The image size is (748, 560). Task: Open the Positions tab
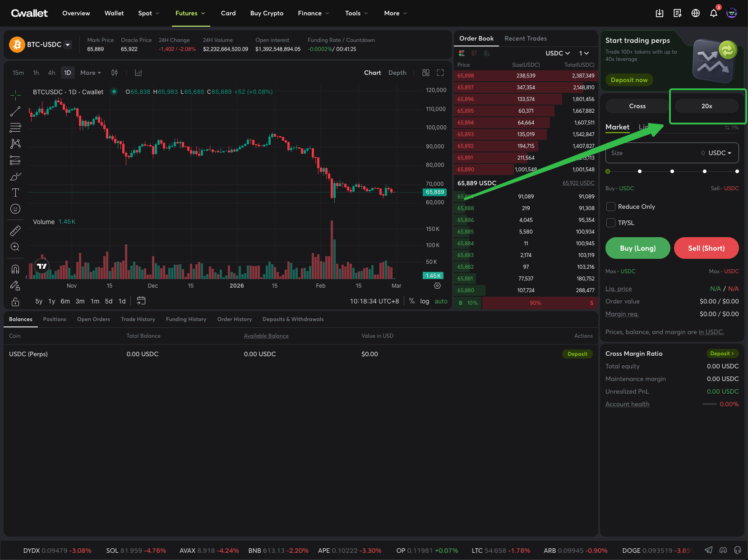pos(55,319)
